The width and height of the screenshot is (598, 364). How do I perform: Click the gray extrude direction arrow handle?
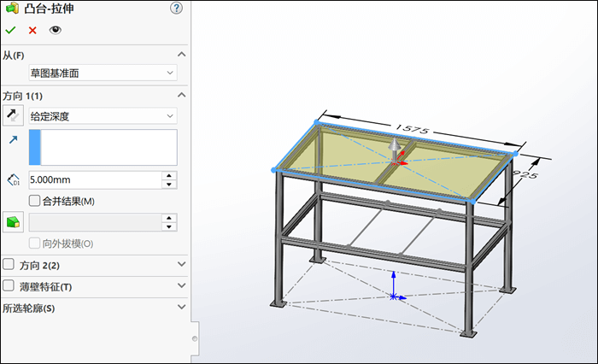(x=395, y=150)
